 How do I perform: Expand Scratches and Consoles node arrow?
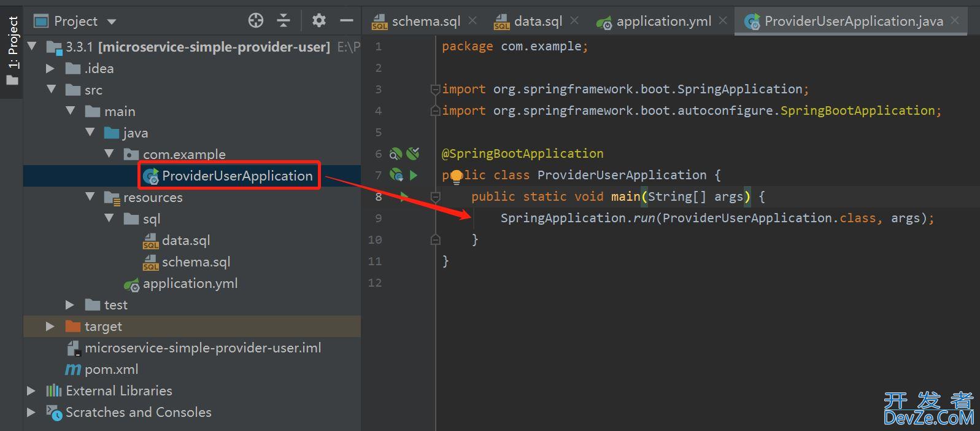(31, 413)
